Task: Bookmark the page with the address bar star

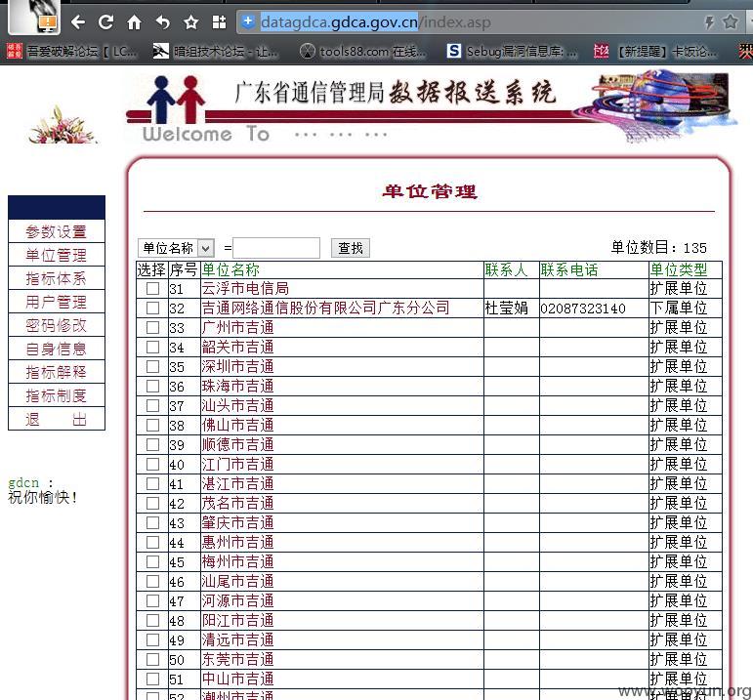Action: [x=731, y=21]
